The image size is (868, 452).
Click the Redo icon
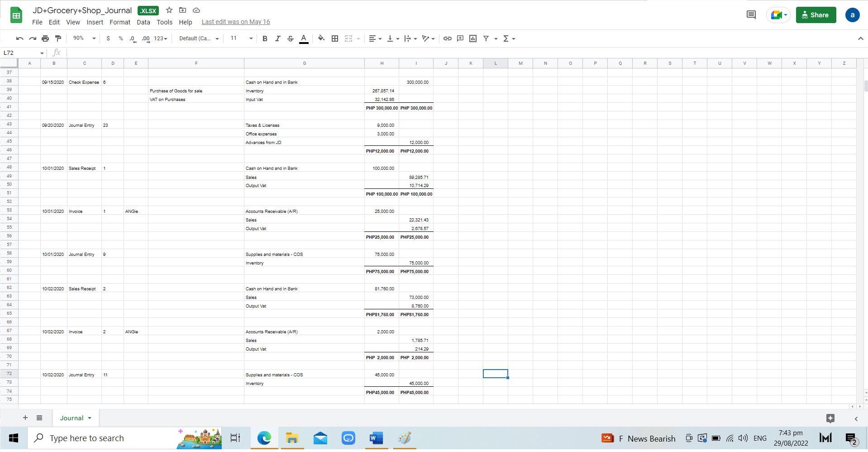point(33,38)
